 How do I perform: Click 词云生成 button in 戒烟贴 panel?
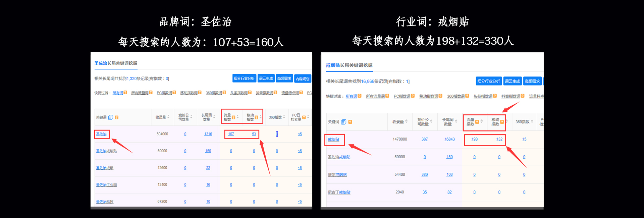(513, 81)
